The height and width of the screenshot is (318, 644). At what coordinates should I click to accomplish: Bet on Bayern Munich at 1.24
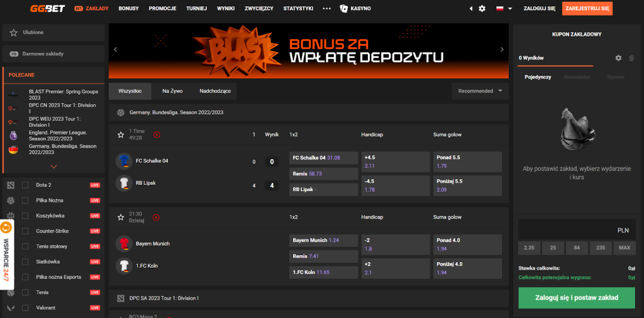tap(324, 241)
